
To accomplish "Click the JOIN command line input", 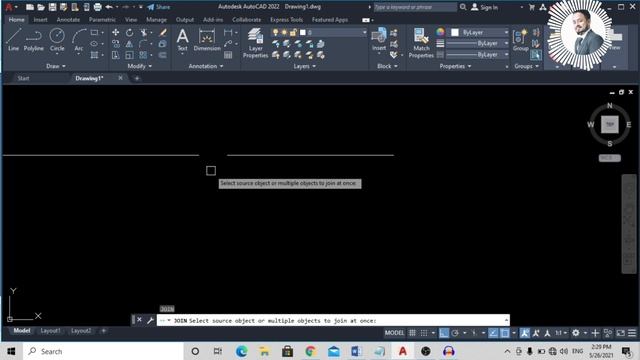I will pyautogui.click(x=333, y=320).
